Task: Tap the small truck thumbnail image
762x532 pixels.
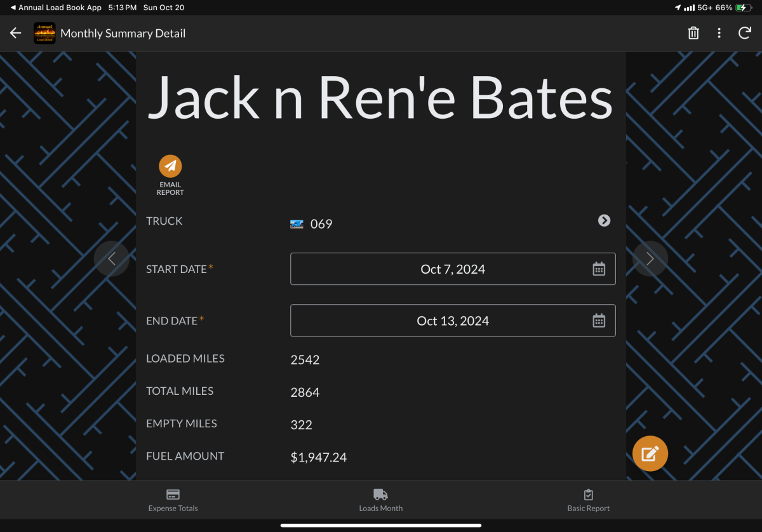Action: [x=297, y=224]
